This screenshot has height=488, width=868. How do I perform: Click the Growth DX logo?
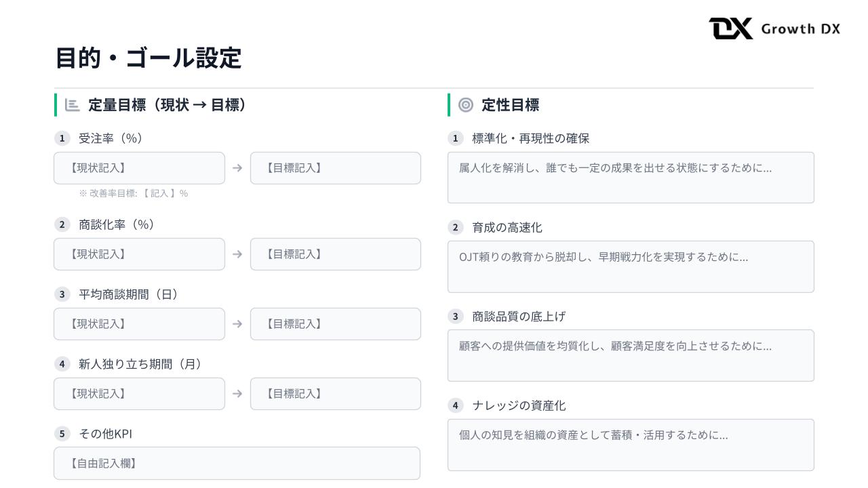click(x=774, y=28)
